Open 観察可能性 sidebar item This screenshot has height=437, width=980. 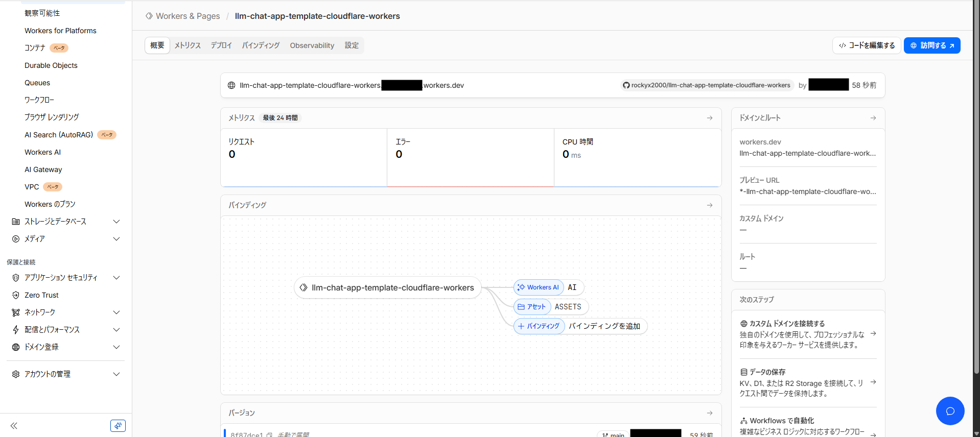coord(42,13)
